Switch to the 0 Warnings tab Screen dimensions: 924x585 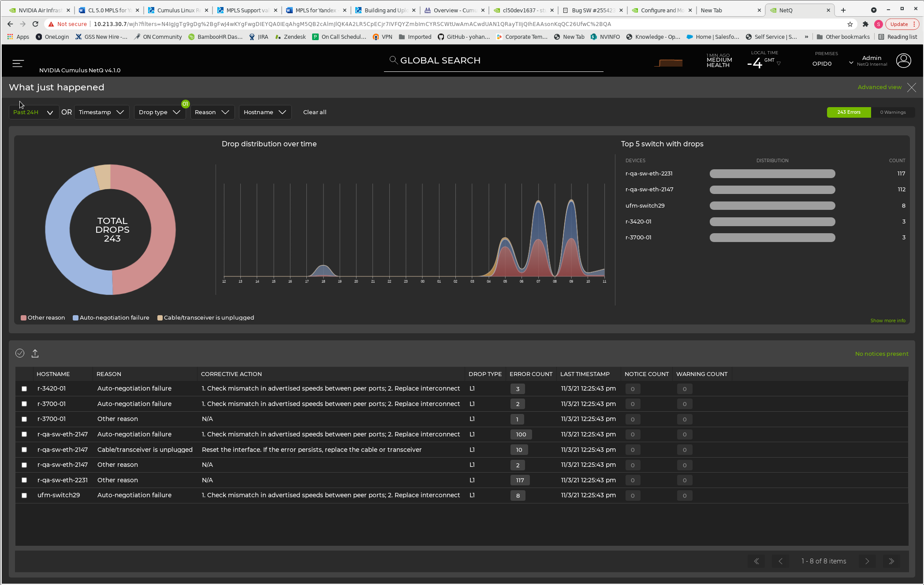point(893,112)
